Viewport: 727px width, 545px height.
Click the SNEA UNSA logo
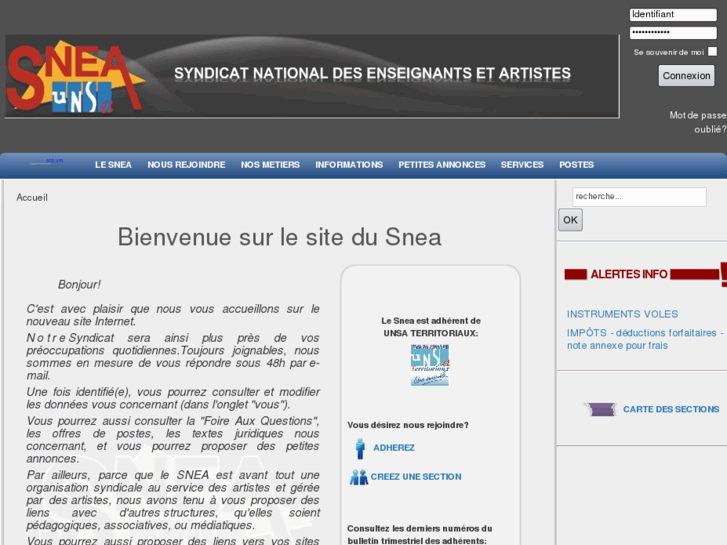[76, 77]
